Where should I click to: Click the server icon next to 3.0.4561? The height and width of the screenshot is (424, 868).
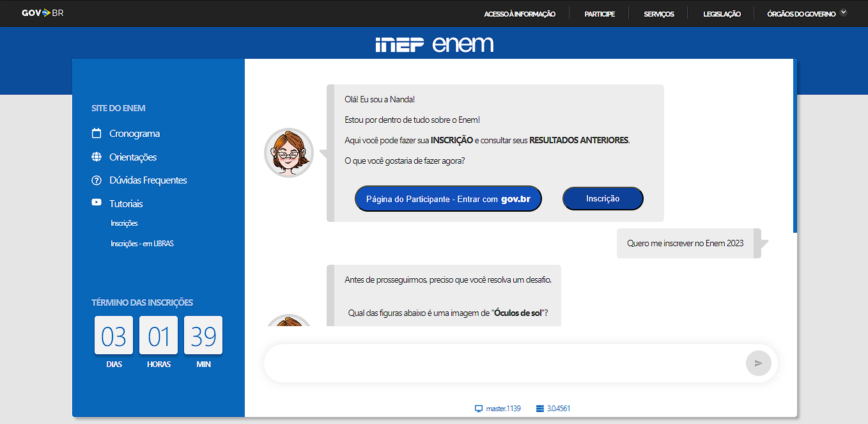pos(539,409)
